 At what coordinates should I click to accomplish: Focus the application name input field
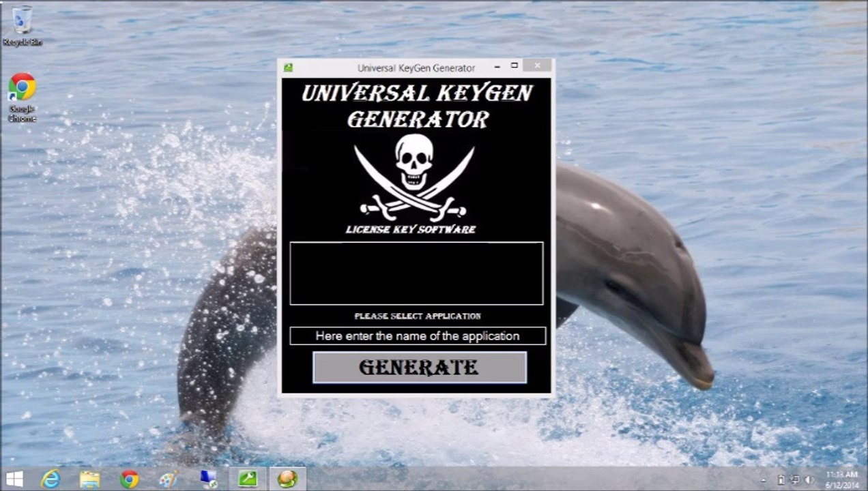click(x=418, y=336)
